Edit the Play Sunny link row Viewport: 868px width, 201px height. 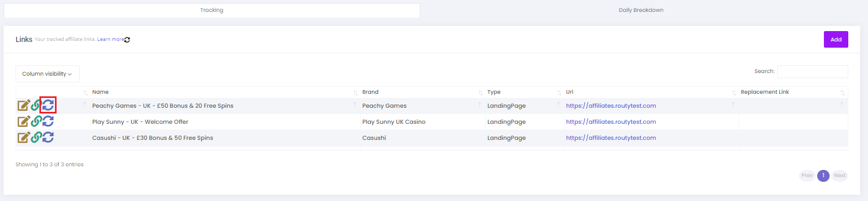coord(24,122)
